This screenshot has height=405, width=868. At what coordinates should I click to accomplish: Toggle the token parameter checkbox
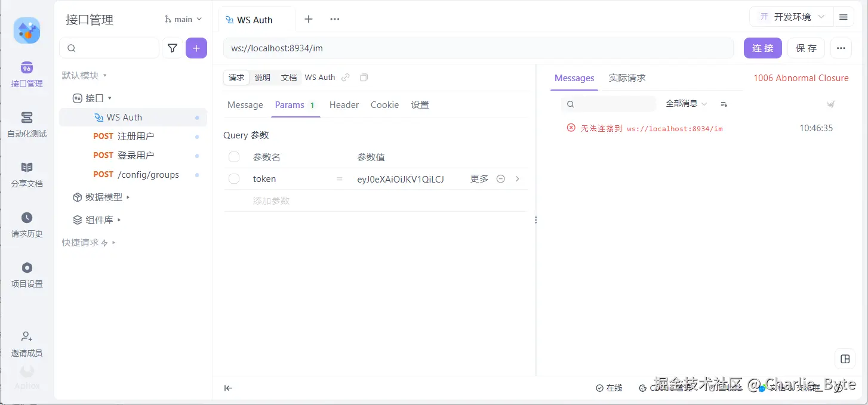pos(234,179)
